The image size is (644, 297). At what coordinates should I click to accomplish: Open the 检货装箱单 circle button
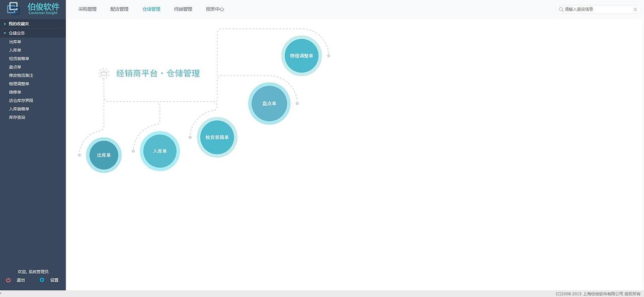tap(217, 137)
